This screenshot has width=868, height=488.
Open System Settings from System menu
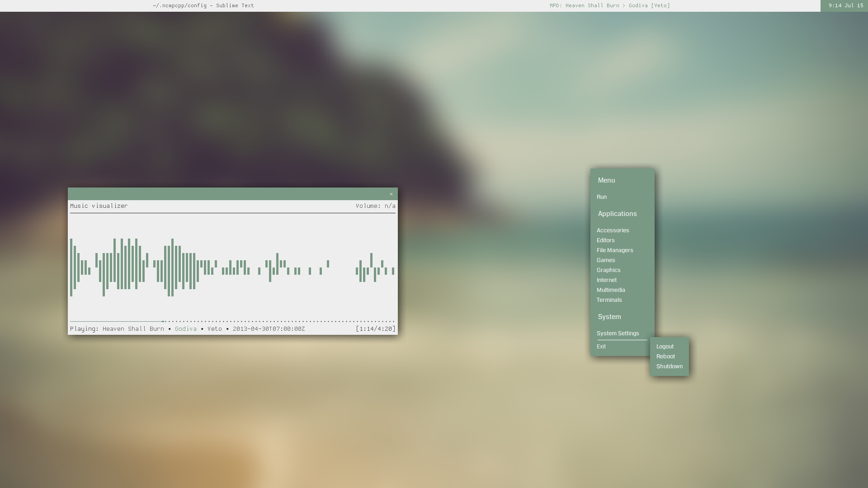click(x=618, y=333)
